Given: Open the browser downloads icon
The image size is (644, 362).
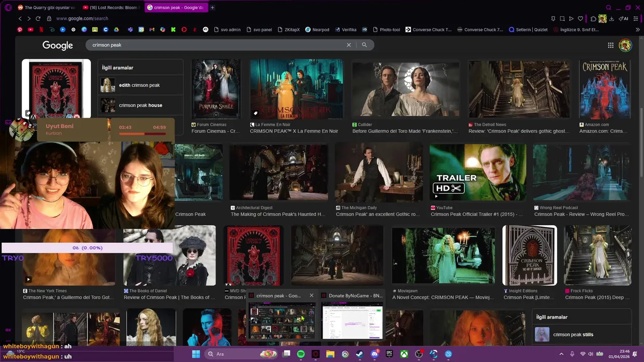Looking at the screenshot, I should [611, 19].
